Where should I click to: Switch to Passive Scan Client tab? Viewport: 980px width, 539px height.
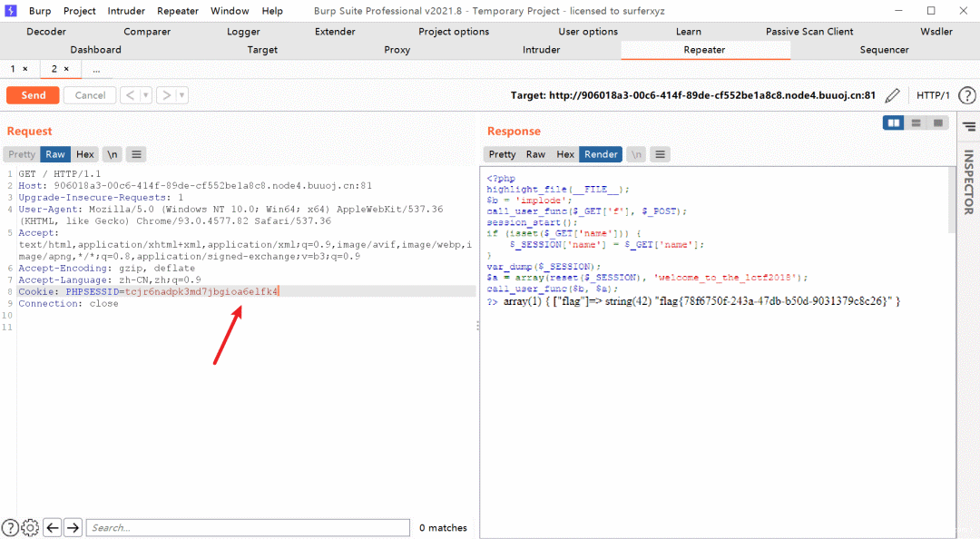(x=809, y=31)
